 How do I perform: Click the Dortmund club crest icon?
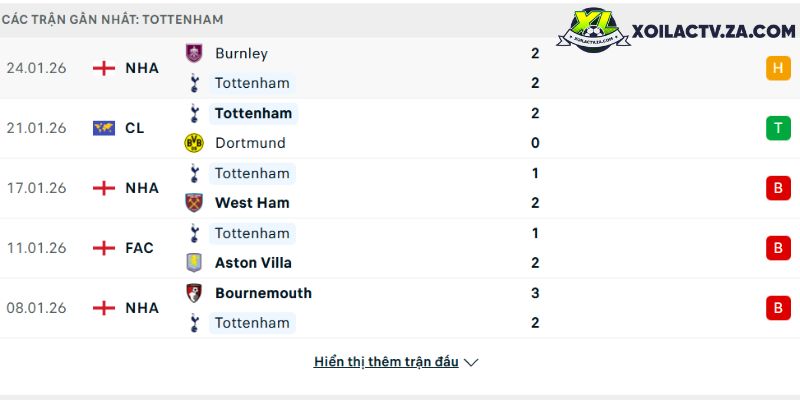coord(194,143)
